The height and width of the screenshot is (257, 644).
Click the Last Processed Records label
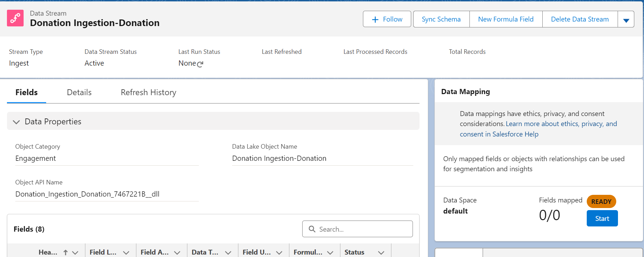point(375,52)
